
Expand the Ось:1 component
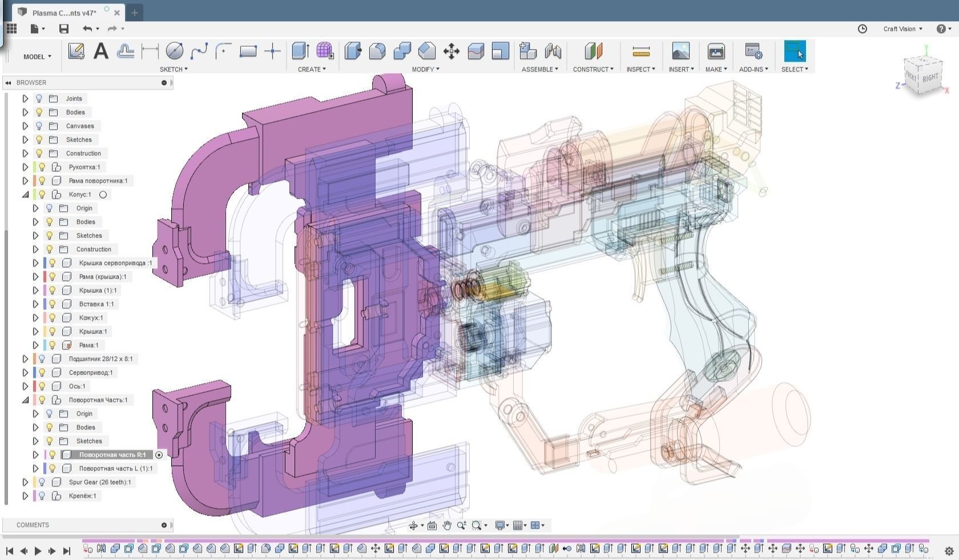pos(25,386)
